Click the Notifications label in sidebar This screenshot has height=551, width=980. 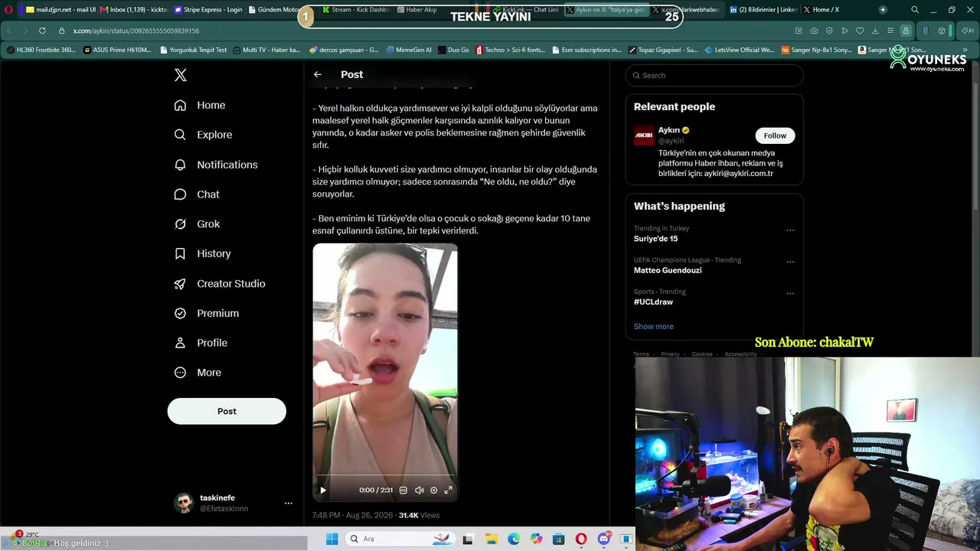click(x=227, y=165)
